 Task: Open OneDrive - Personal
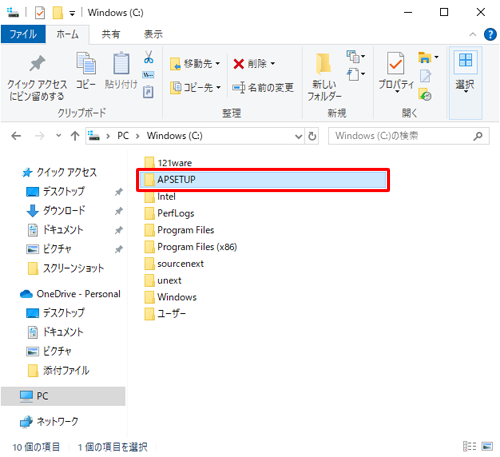point(70,294)
